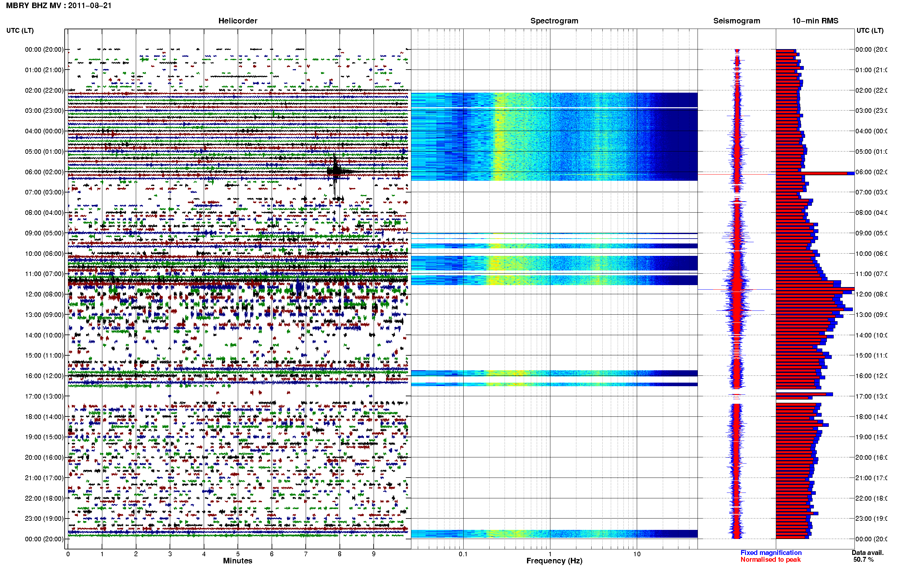Image resolution: width=924 pixels, height=578 pixels.
Task: Click the 19:00 (15:00) Helicorder time label
Action: 44,437
